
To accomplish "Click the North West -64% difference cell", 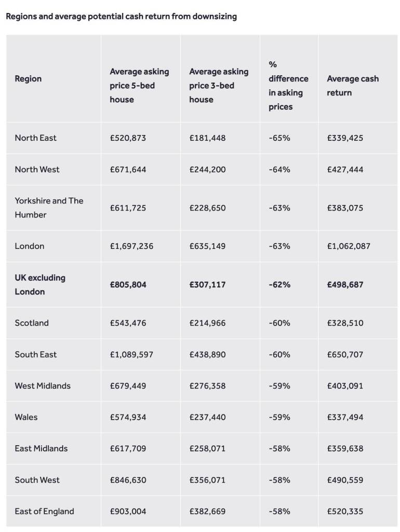I will (x=279, y=169).
